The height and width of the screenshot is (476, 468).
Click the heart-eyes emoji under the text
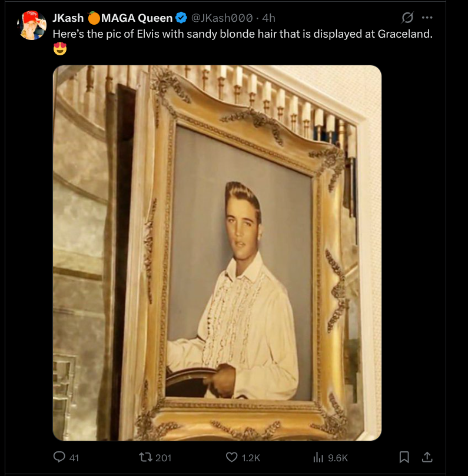(x=59, y=49)
